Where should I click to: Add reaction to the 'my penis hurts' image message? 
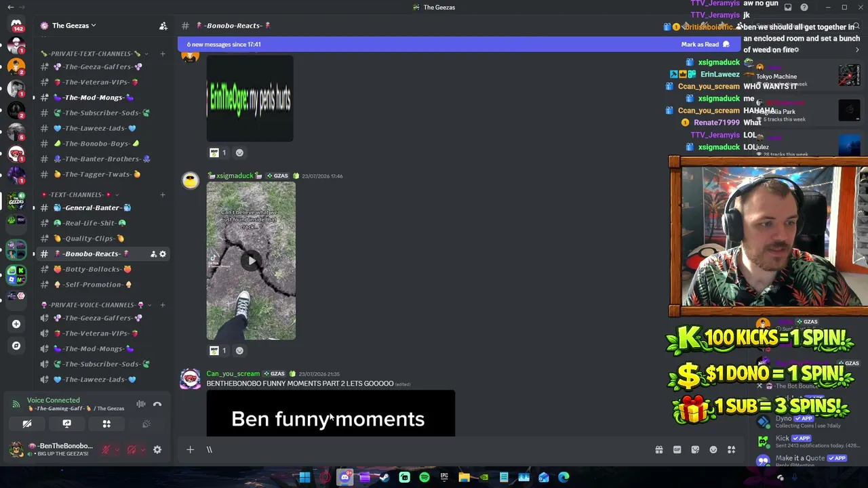pyautogui.click(x=239, y=153)
